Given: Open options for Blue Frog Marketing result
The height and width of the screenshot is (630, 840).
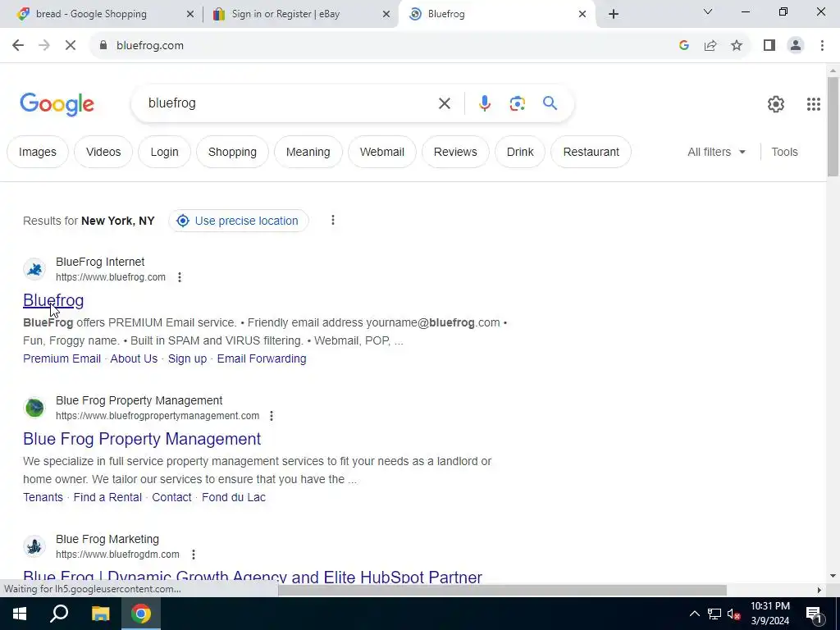Looking at the screenshot, I should 194,555.
